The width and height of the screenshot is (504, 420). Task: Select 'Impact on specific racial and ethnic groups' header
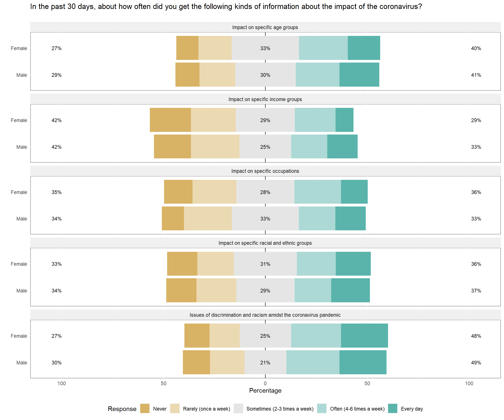coord(265,243)
